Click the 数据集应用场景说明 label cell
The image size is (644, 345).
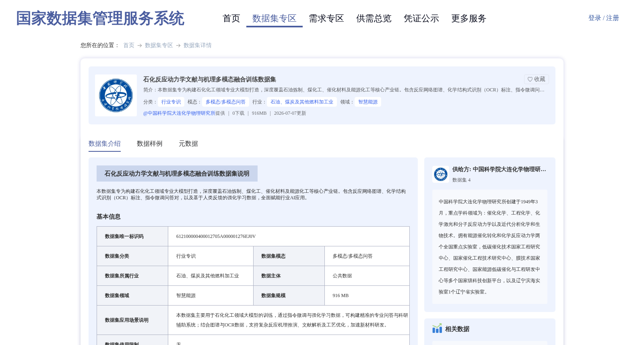pyautogui.click(x=132, y=320)
